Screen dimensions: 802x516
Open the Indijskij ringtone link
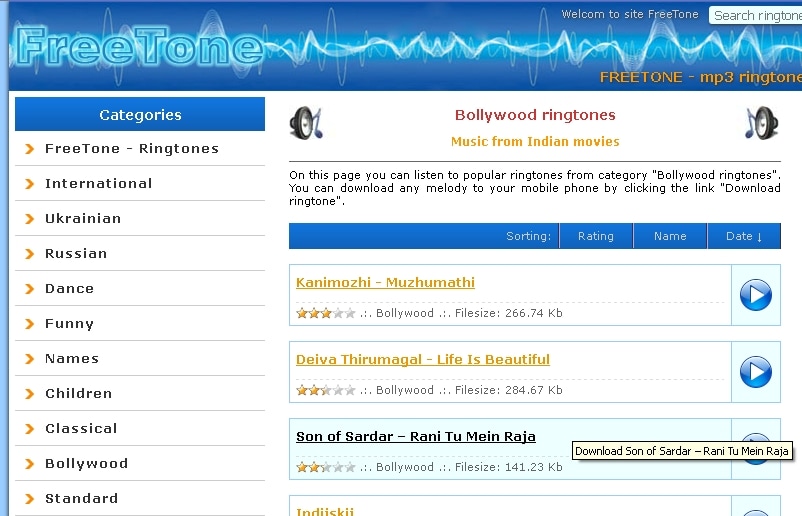tap(325, 511)
